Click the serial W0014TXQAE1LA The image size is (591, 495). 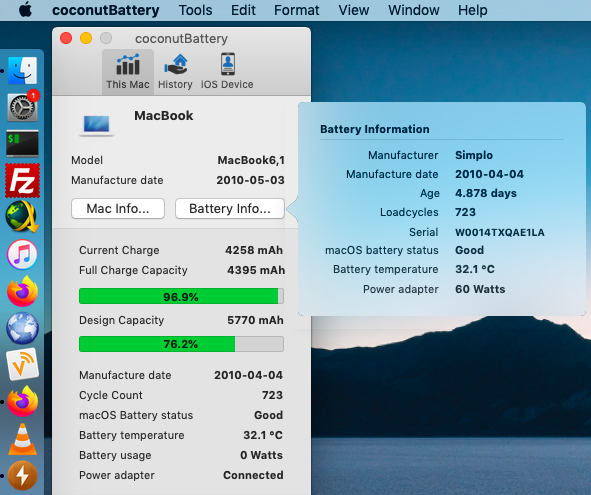[x=500, y=232]
